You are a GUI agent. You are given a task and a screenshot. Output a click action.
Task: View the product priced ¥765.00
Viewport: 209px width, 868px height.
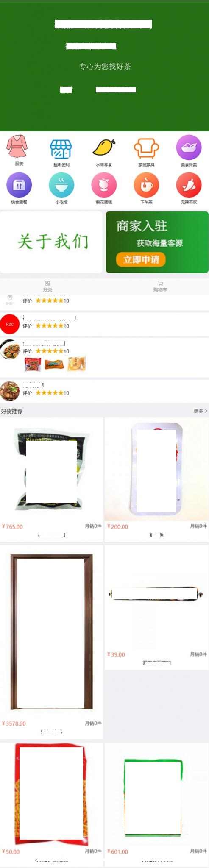tap(51, 479)
